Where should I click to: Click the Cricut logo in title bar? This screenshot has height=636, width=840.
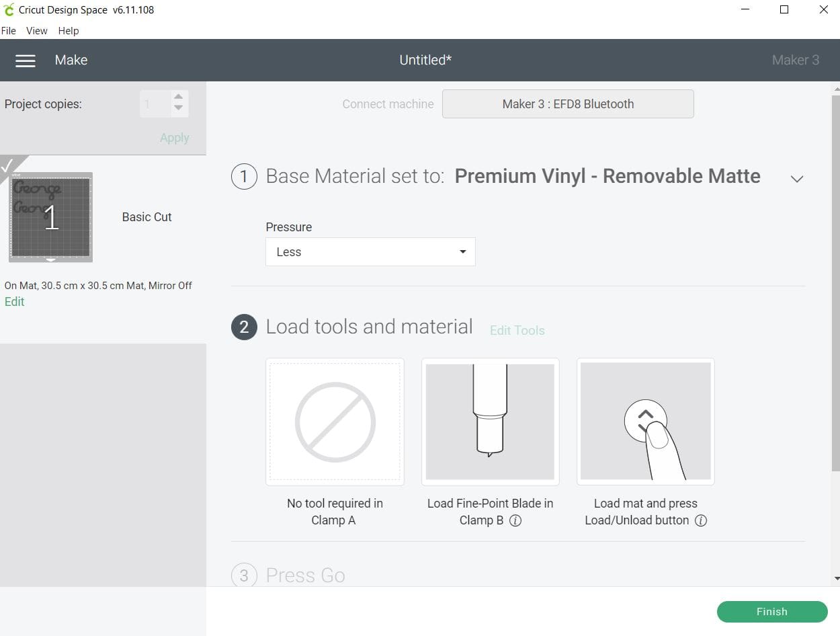coord(9,10)
